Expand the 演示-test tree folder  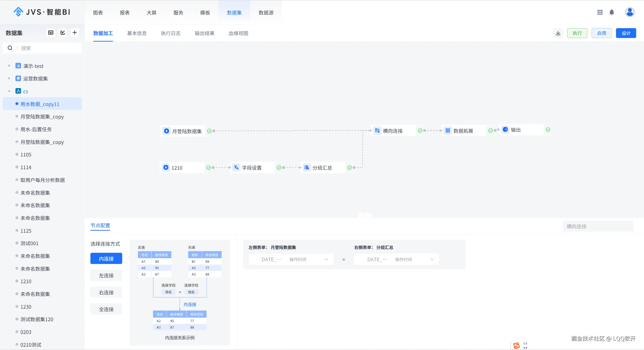click(x=9, y=66)
